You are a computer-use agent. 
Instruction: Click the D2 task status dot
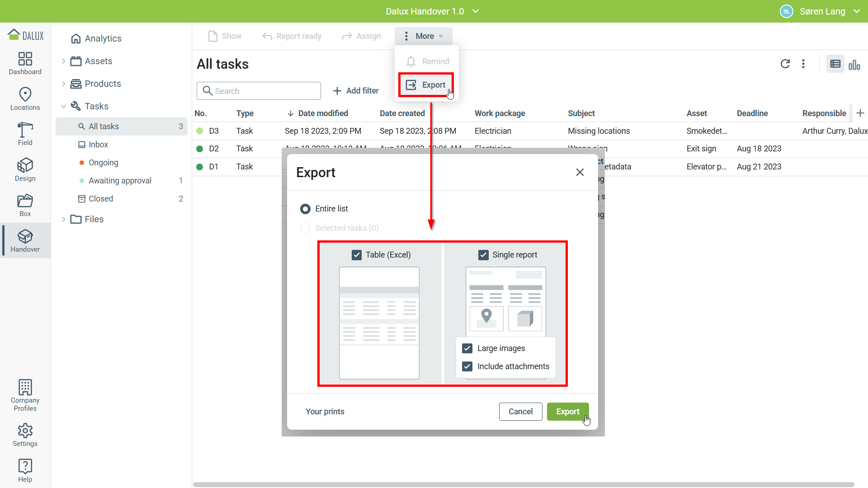click(200, 149)
